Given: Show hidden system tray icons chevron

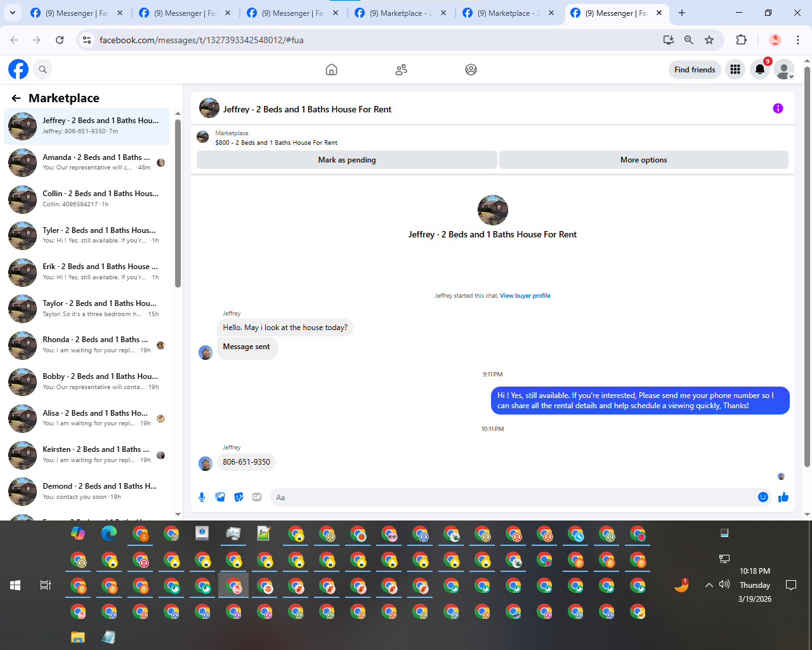Looking at the screenshot, I should [x=709, y=585].
